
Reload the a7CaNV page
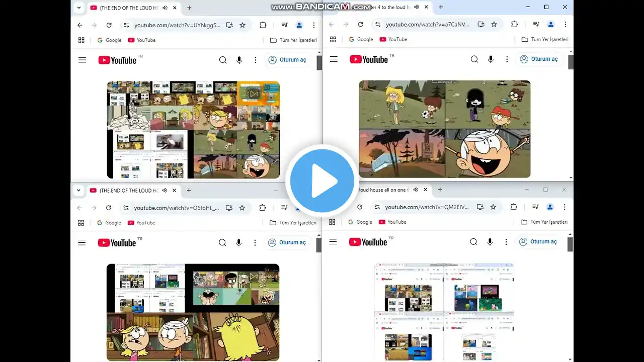pyautogui.click(x=360, y=24)
